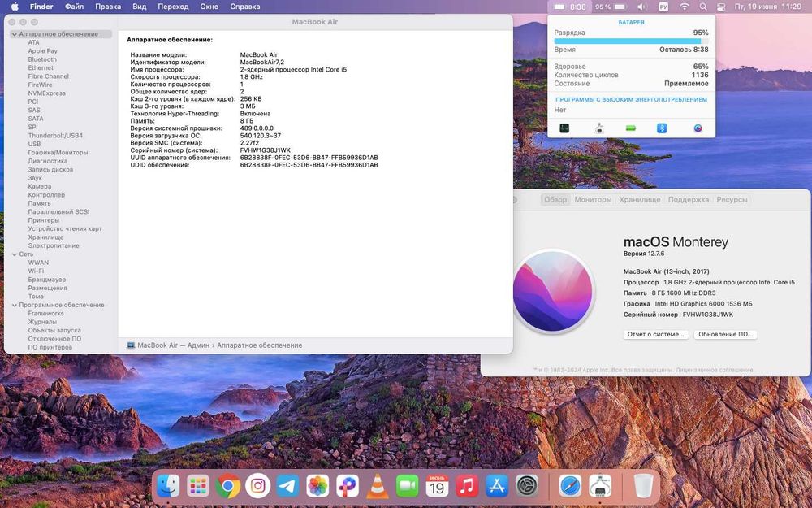Image resolution: width=812 pixels, height=508 pixels.
Task: Switch to the Хранилище tab
Action: pos(640,200)
